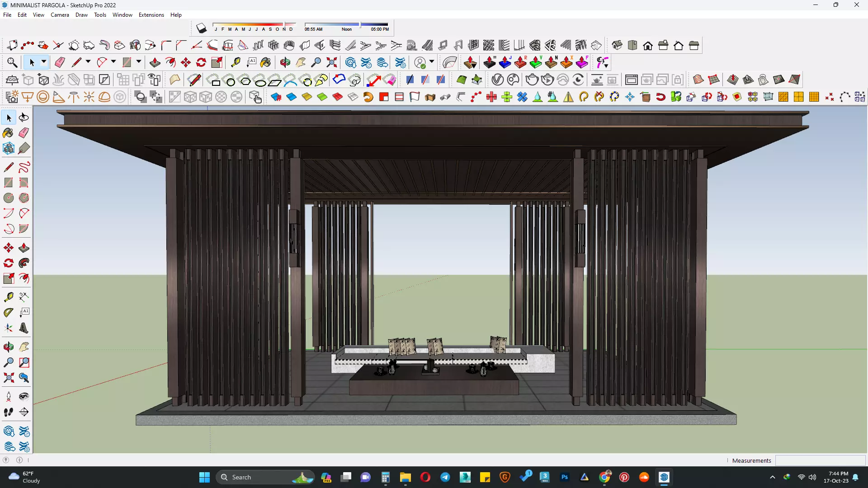Adjust the shadow time-of-day slider
Screen dimensions: 868x488
click(x=359, y=24)
